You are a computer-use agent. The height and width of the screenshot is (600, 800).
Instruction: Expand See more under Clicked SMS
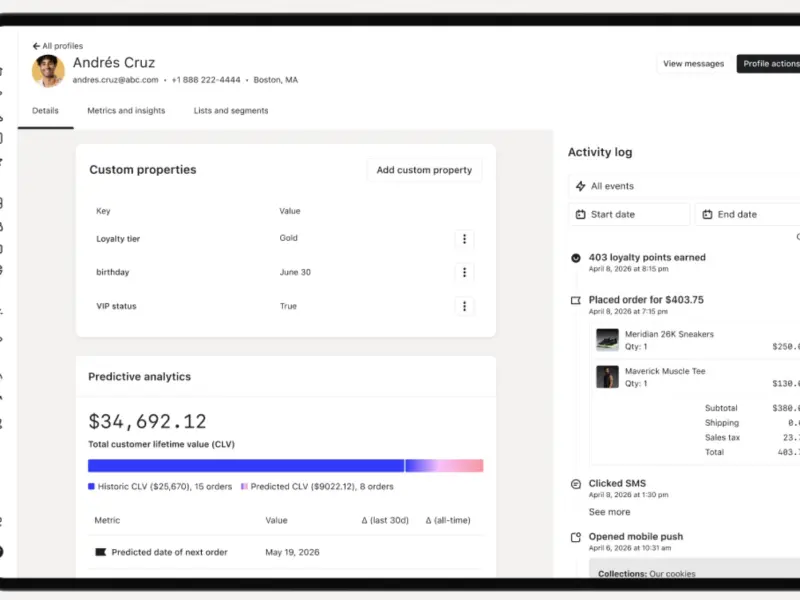coord(609,512)
